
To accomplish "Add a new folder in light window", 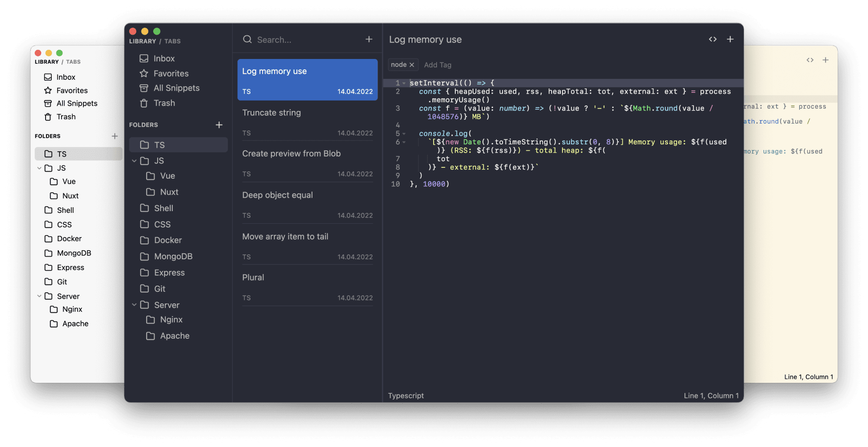I will coord(115,136).
